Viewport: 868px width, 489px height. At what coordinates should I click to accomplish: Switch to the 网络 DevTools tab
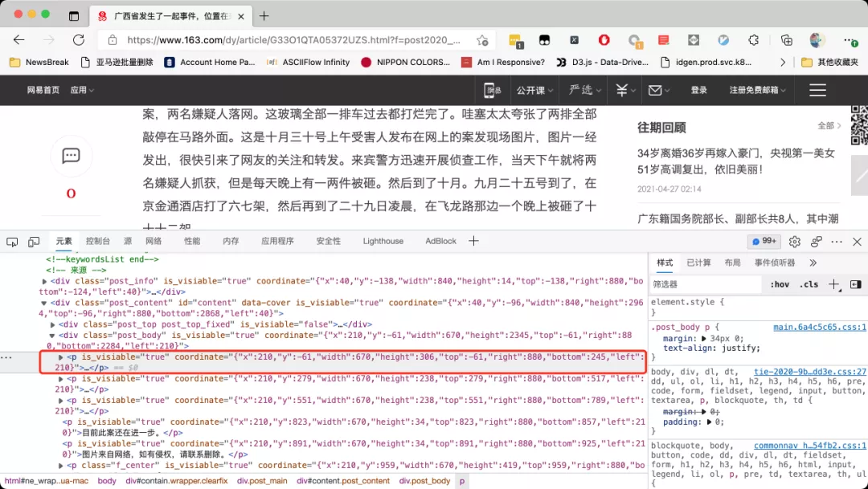(154, 241)
